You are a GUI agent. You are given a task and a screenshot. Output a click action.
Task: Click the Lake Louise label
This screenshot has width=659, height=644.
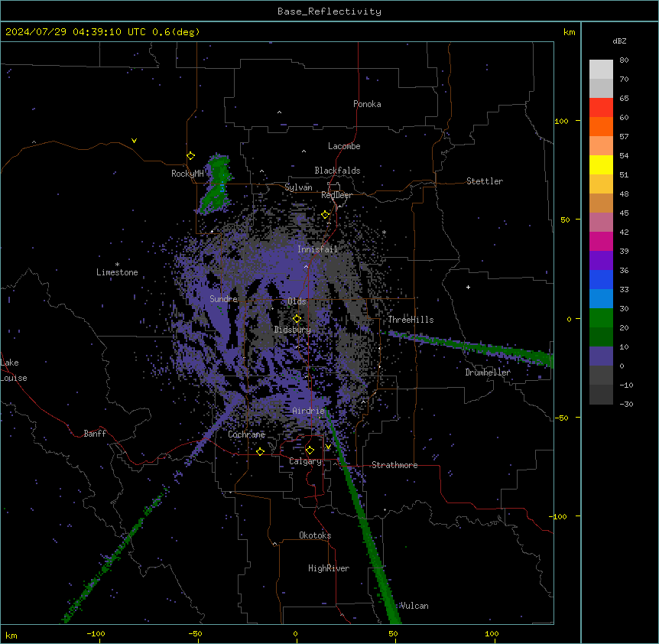click(x=14, y=370)
